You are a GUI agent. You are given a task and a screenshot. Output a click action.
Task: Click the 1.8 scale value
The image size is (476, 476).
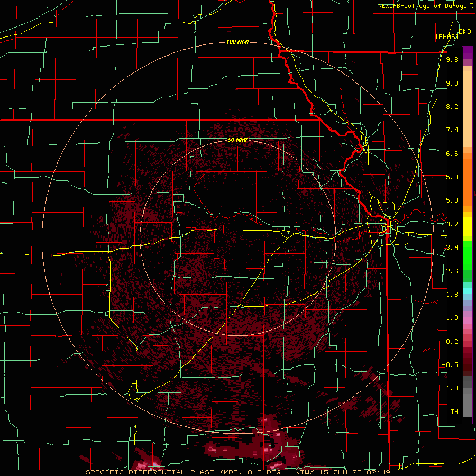pos(452,295)
